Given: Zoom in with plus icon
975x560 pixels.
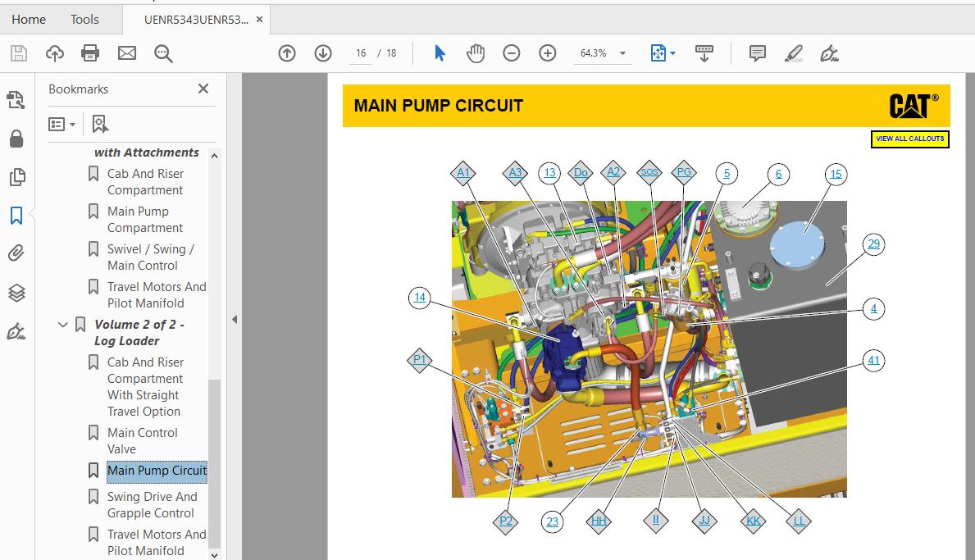Looking at the screenshot, I should pos(547,53).
